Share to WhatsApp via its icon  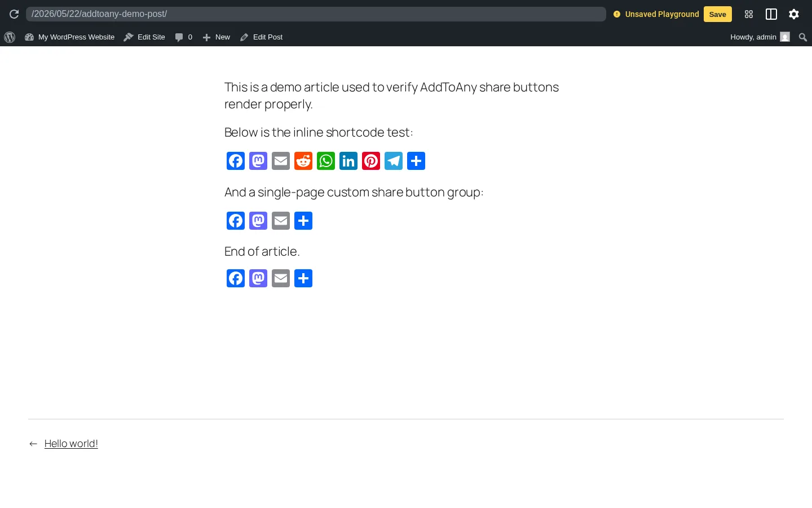point(326,161)
